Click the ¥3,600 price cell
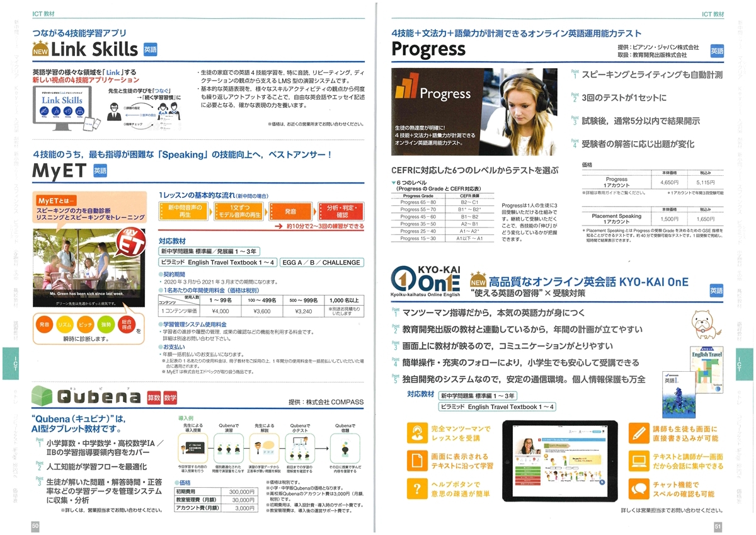 click(261, 311)
